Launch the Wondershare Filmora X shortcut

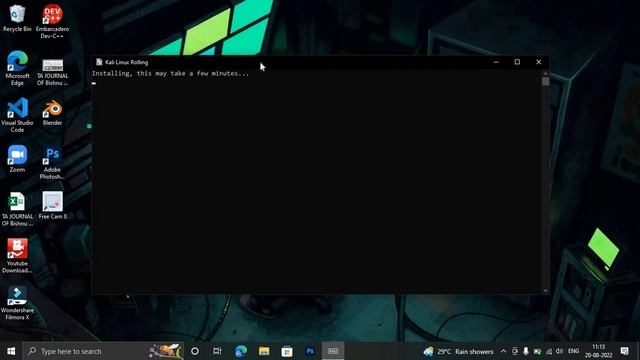click(17, 303)
